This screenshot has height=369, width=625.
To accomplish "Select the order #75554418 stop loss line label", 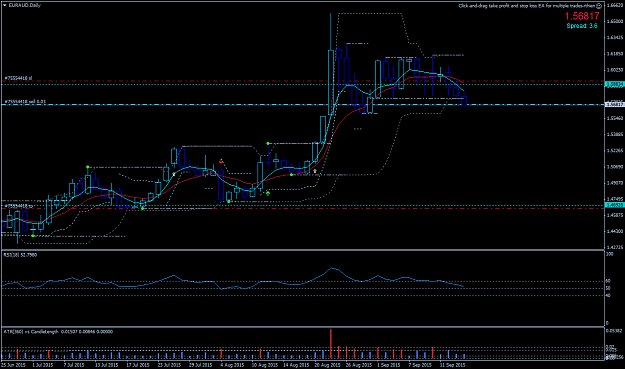I will point(18,79).
